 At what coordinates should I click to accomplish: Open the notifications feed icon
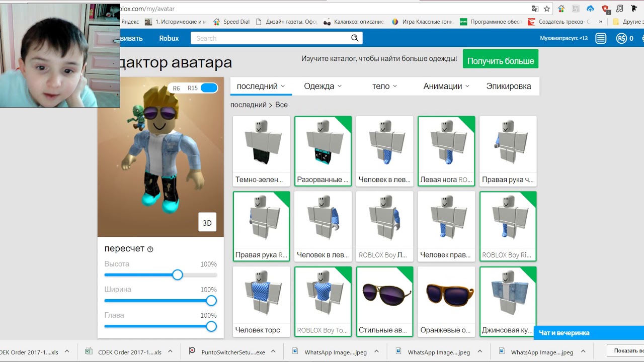coord(601,38)
